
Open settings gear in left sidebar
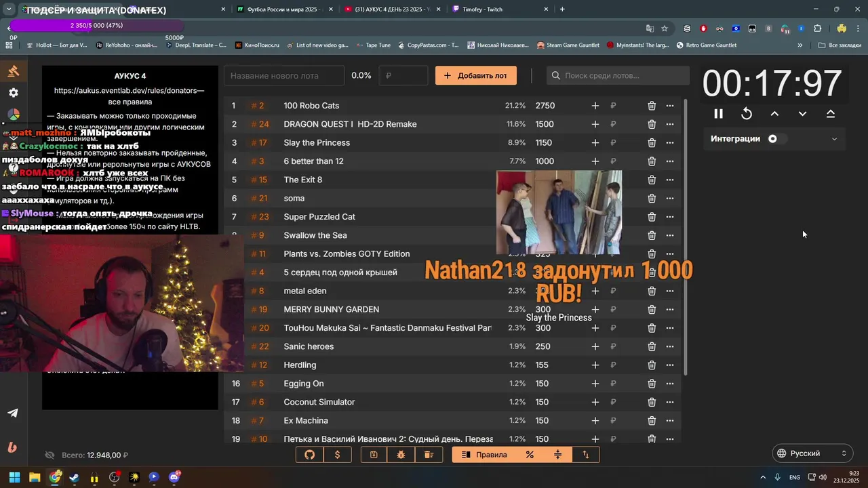(x=13, y=93)
